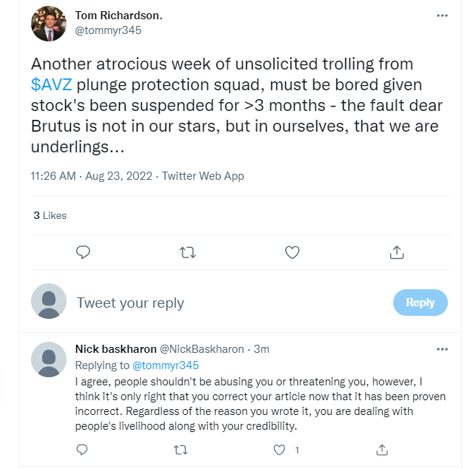The image size is (476, 469).
Task: Click @tommyr345 in Replying to line
Action: click(x=165, y=365)
